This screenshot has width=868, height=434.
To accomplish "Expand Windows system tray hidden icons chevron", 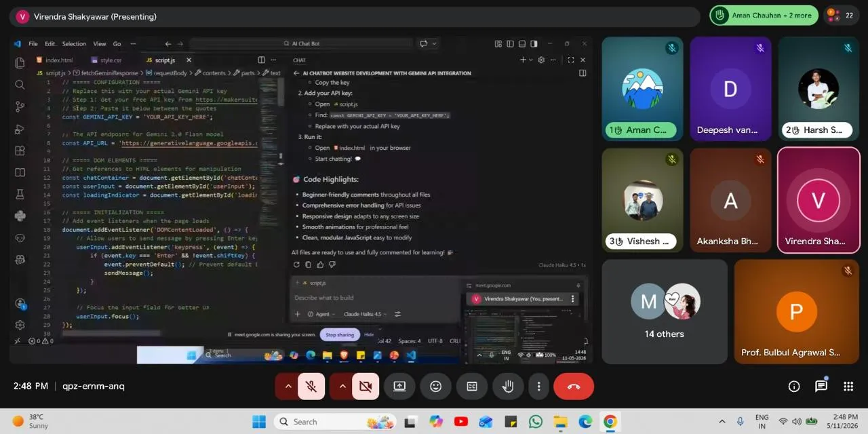I will [722, 422].
